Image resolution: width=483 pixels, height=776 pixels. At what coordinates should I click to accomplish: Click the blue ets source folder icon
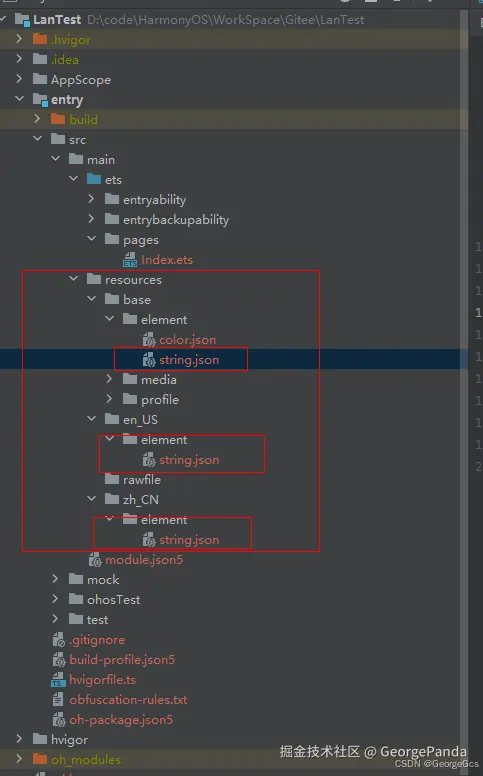click(x=94, y=179)
